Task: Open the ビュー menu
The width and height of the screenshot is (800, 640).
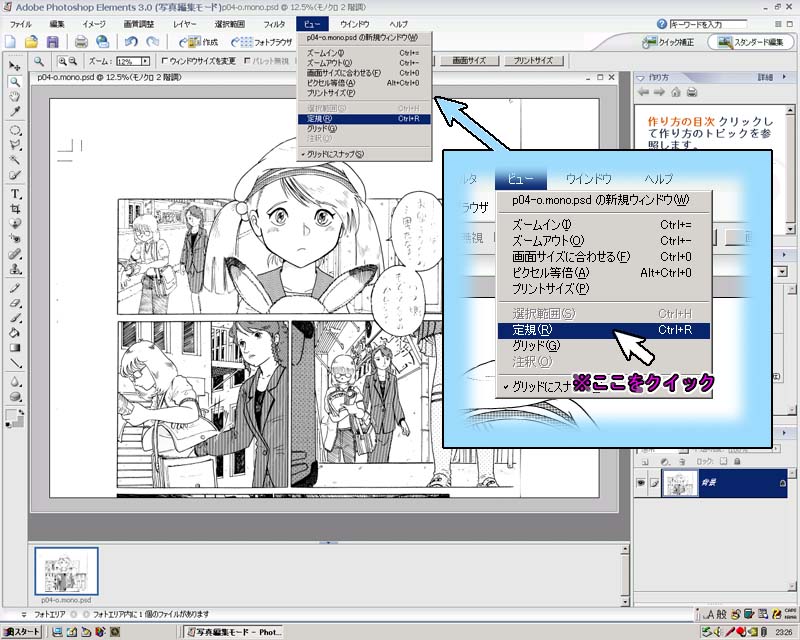Action: [x=312, y=24]
